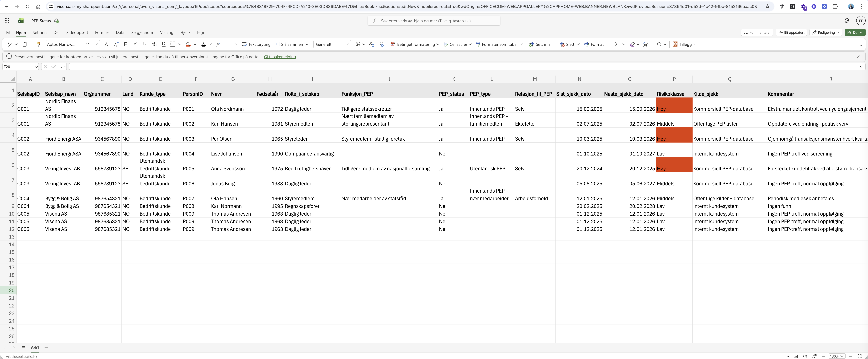
Task: Open the font style Aa icon
Action: (219, 44)
